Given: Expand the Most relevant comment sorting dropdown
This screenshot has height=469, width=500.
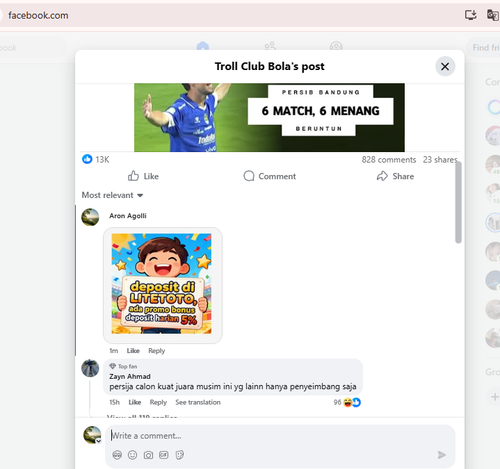Looking at the screenshot, I should (x=112, y=195).
